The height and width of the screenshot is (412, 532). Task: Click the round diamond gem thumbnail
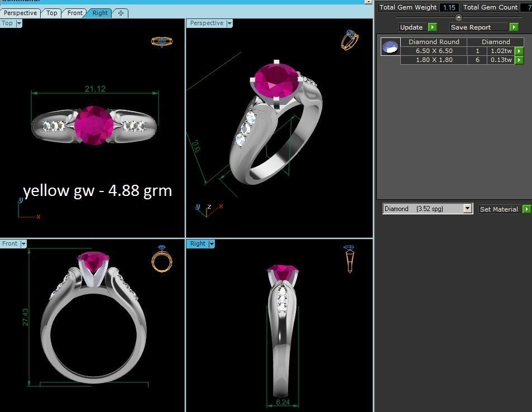tap(390, 46)
